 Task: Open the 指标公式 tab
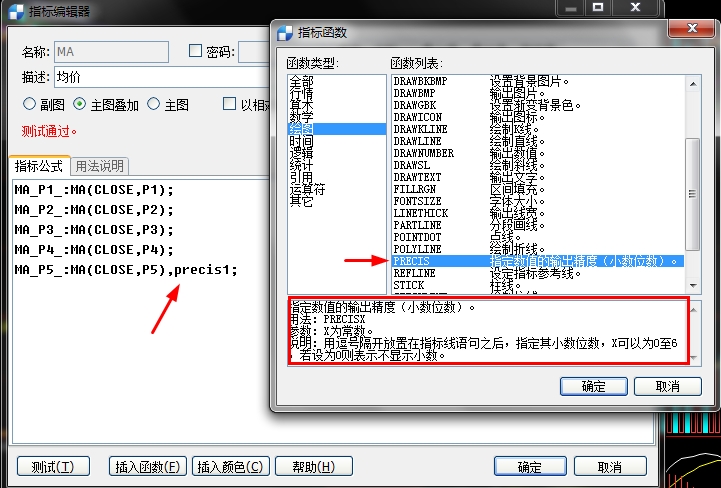(x=39, y=166)
